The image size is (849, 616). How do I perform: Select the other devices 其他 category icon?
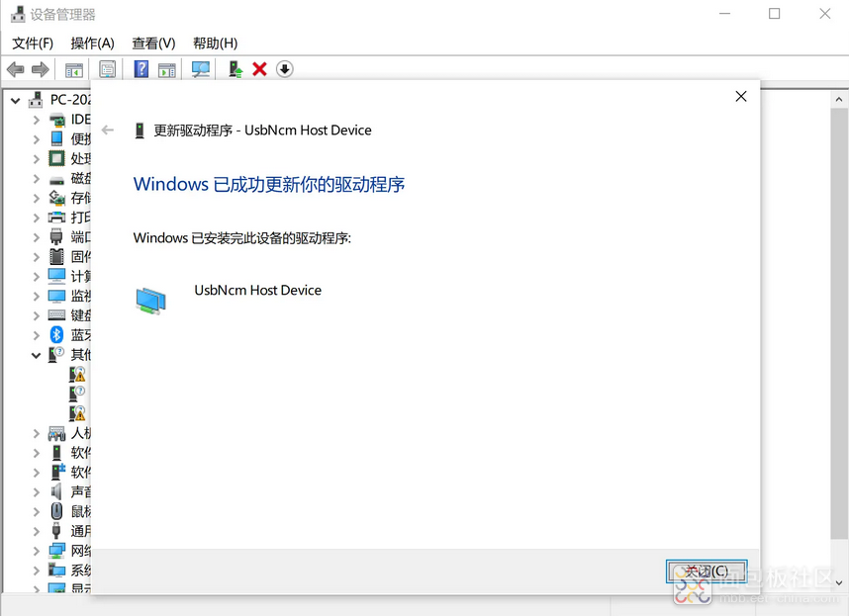[x=56, y=355]
